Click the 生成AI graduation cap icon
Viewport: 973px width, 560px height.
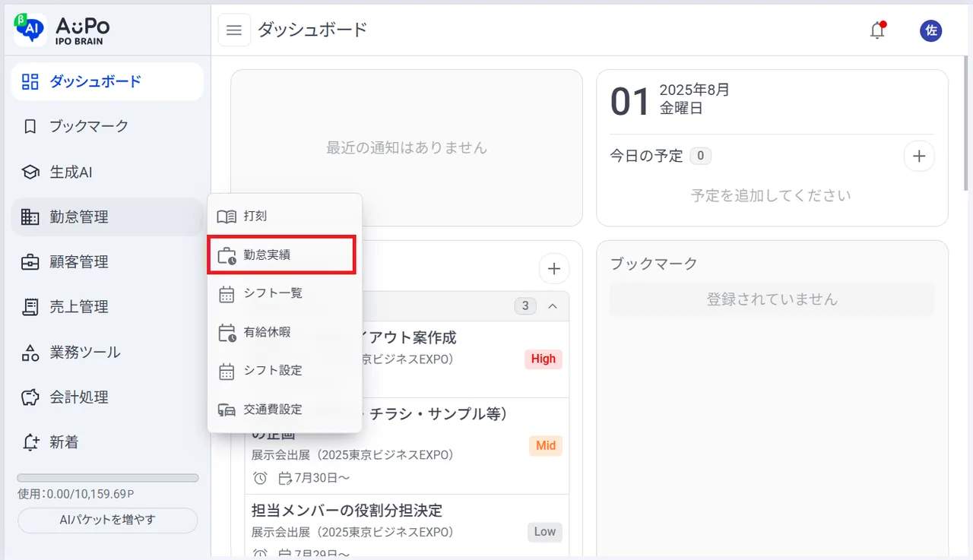(30, 172)
